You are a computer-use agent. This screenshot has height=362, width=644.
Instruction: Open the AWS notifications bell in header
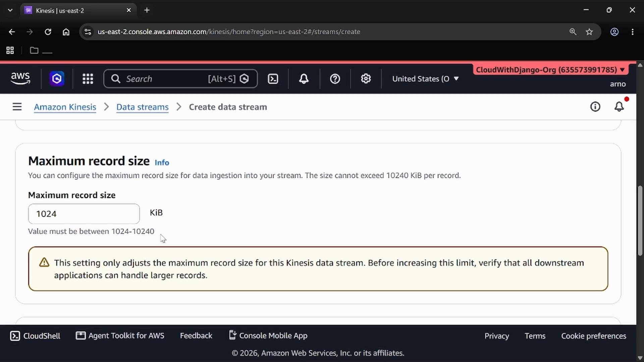304,79
